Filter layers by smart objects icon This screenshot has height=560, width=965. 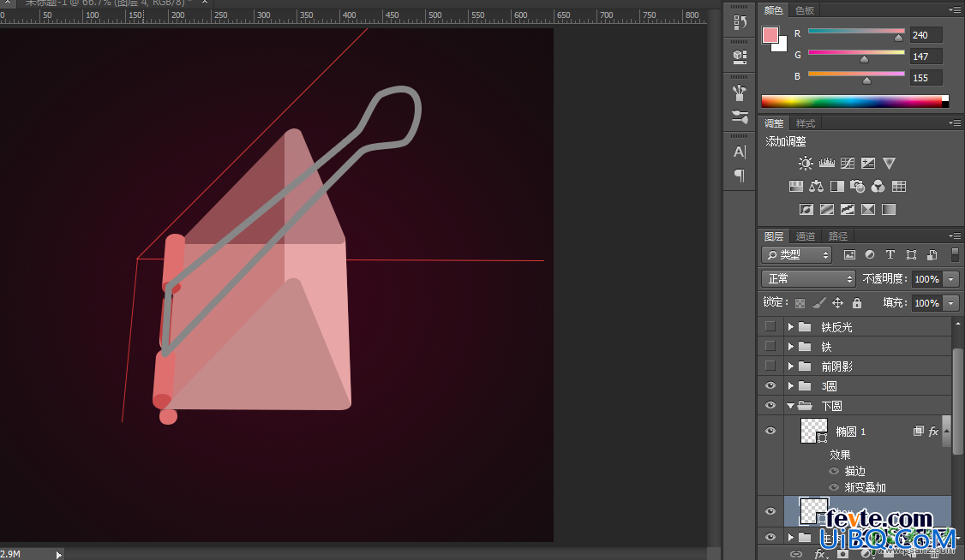pyautogui.click(x=932, y=254)
